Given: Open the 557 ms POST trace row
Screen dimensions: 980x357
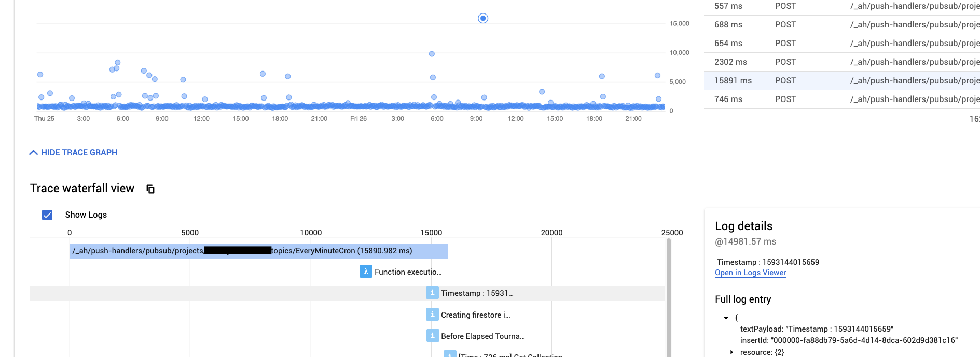Looking at the screenshot, I should (x=841, y=6).
